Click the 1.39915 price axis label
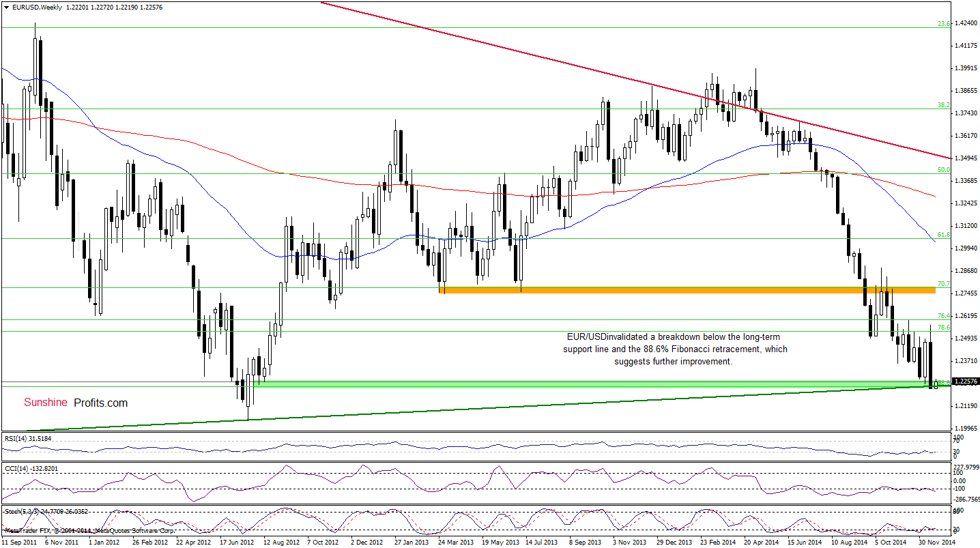 [x=966, y=68]
